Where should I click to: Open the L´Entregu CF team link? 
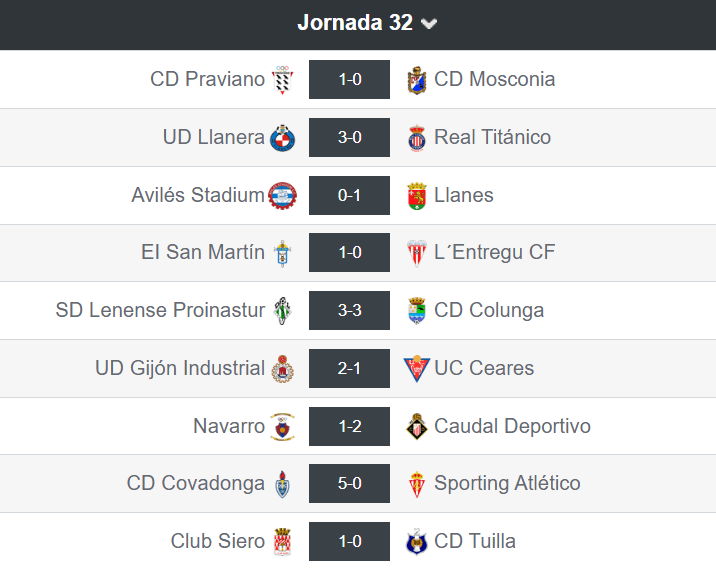(x=494, y=252)
